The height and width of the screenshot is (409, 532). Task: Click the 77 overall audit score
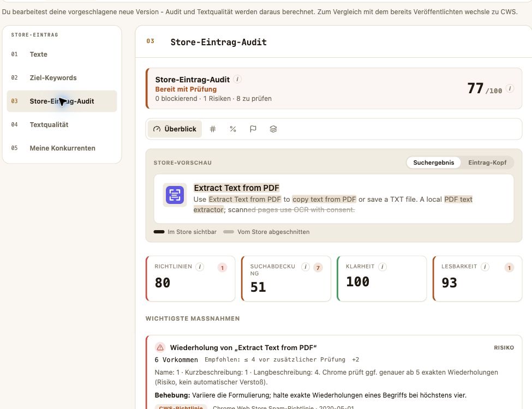[475, 88]
